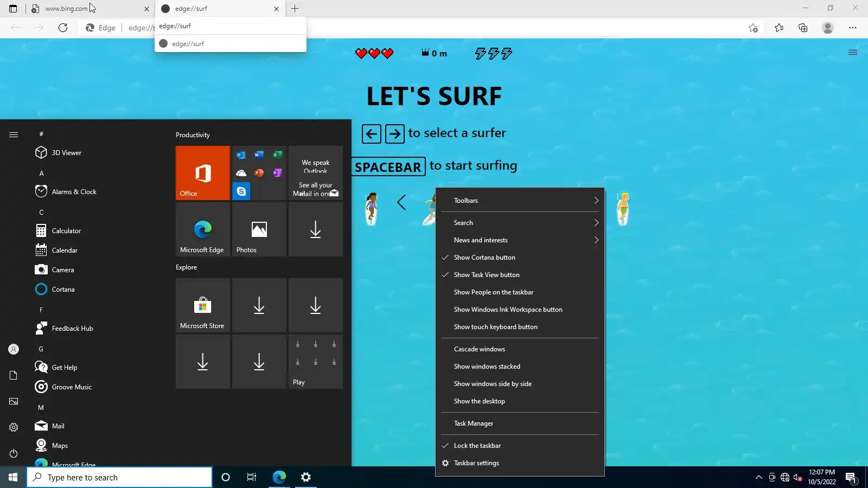Open the notification center
This screenshot has width=868, height=488.
point(851,477)
